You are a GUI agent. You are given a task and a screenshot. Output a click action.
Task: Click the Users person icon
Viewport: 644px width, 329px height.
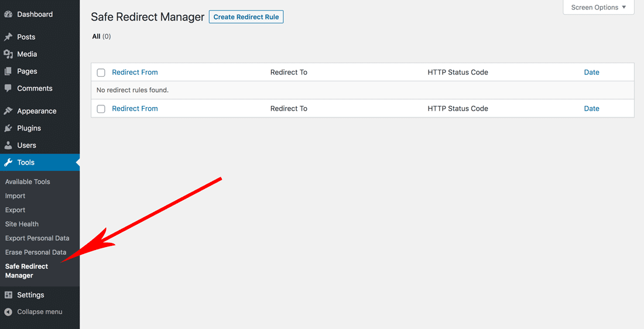click(x=8, y=145)
